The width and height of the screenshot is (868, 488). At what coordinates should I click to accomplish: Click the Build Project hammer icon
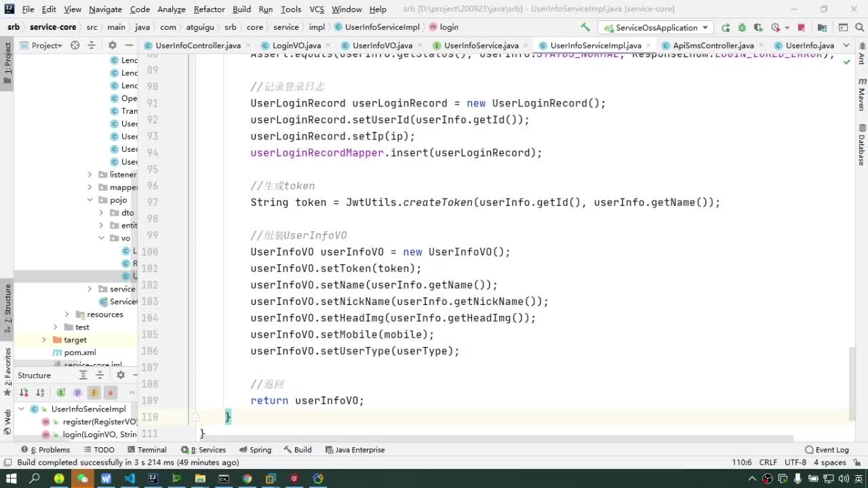click(x=585, y=27)
